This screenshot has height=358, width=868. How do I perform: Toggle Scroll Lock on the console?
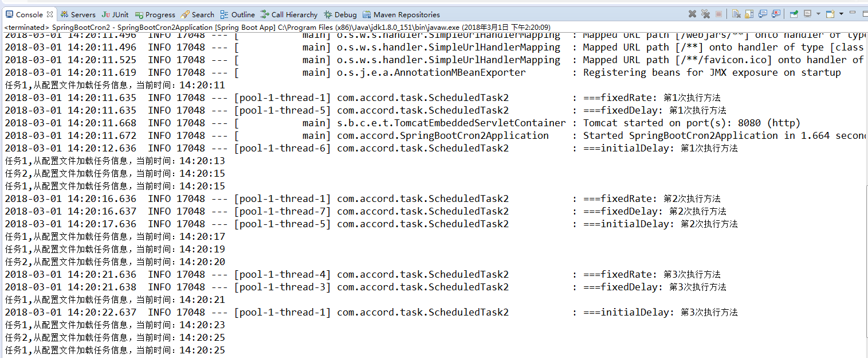coord(749,14)
